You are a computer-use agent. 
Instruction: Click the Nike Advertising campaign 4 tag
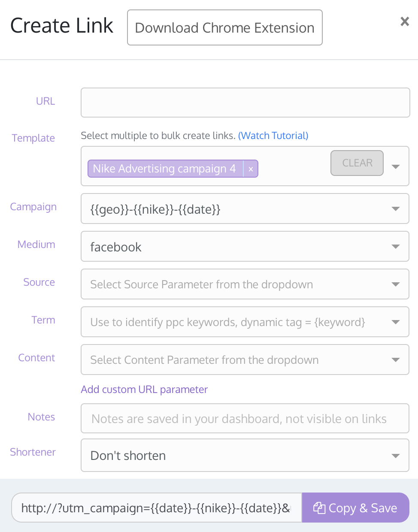[x=164, y=169]
